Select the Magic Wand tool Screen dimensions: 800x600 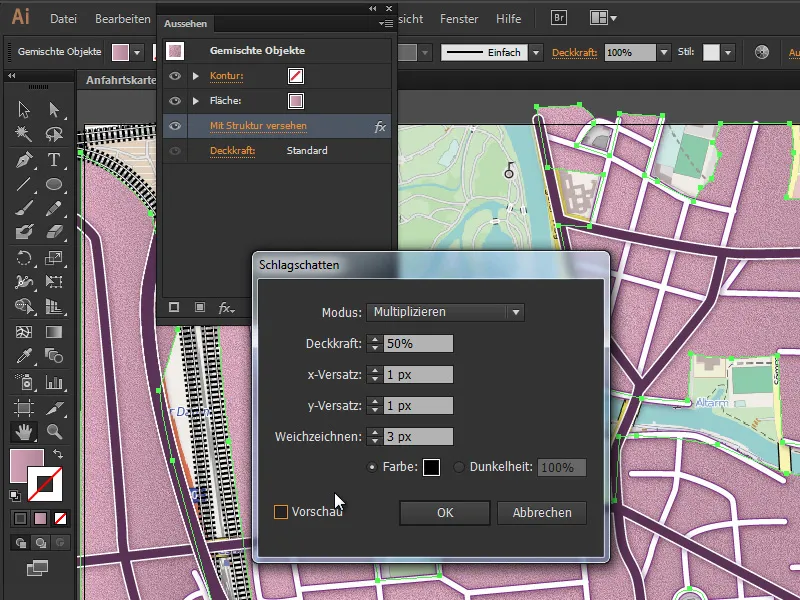pyautogui.click(x=24, y=134)
